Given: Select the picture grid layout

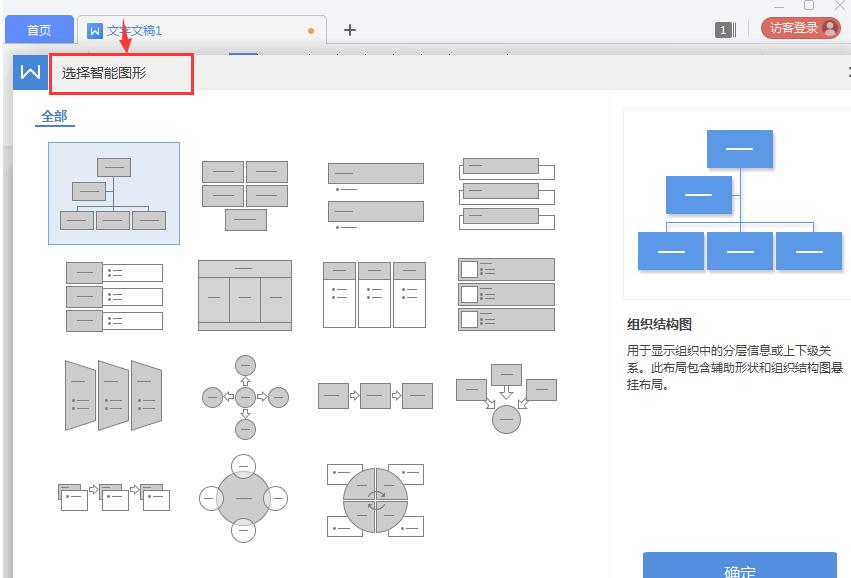Looking at the screenshot, I should pyautogui.click(x=505, y=295).
